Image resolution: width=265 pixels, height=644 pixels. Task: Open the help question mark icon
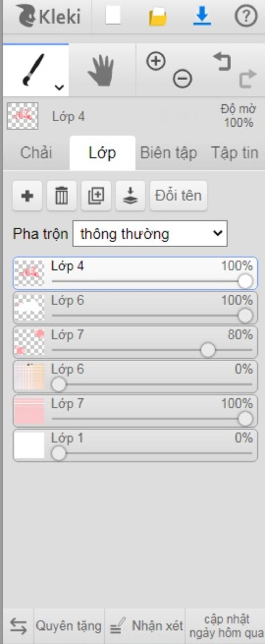click(246, 16)
